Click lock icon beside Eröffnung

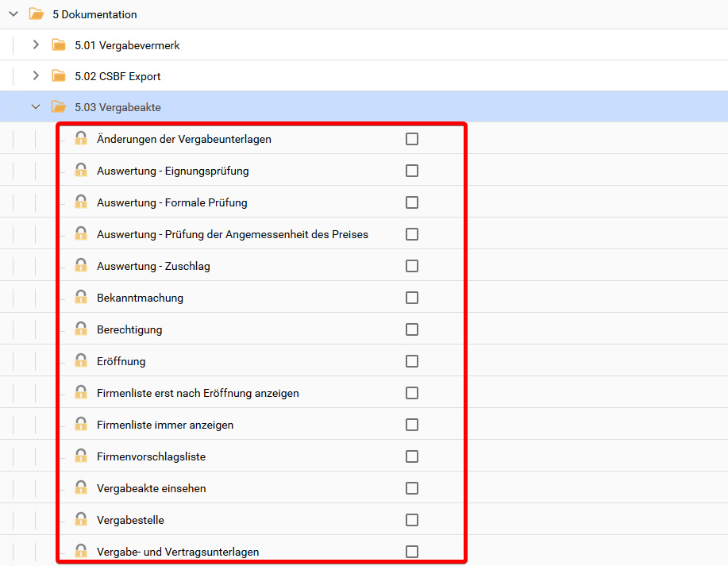pos(81,360)
